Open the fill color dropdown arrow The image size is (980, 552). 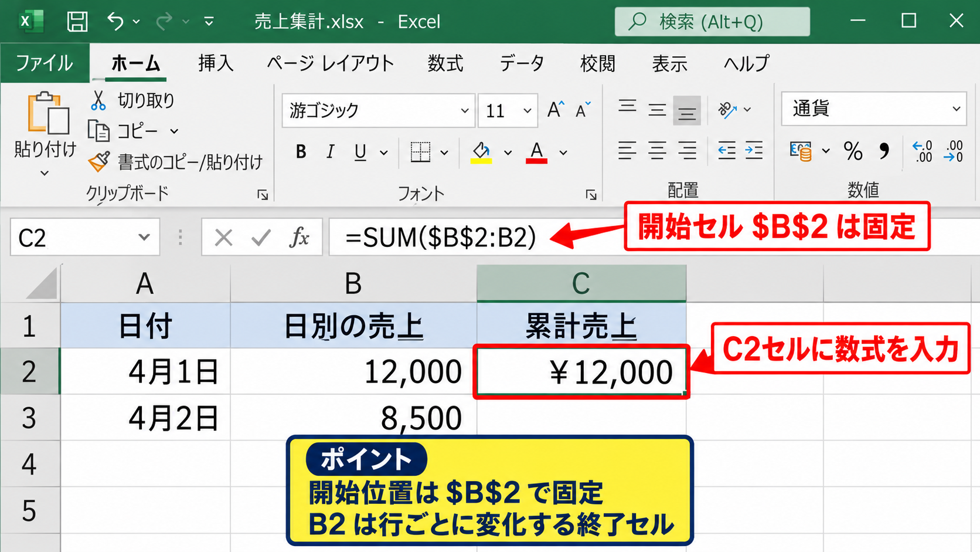click(508, 153)
